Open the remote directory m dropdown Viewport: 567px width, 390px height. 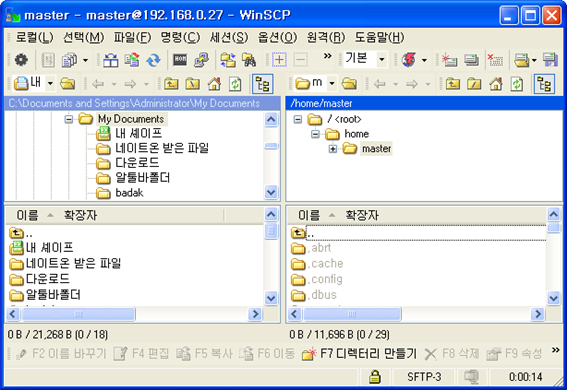coord(332,83)
